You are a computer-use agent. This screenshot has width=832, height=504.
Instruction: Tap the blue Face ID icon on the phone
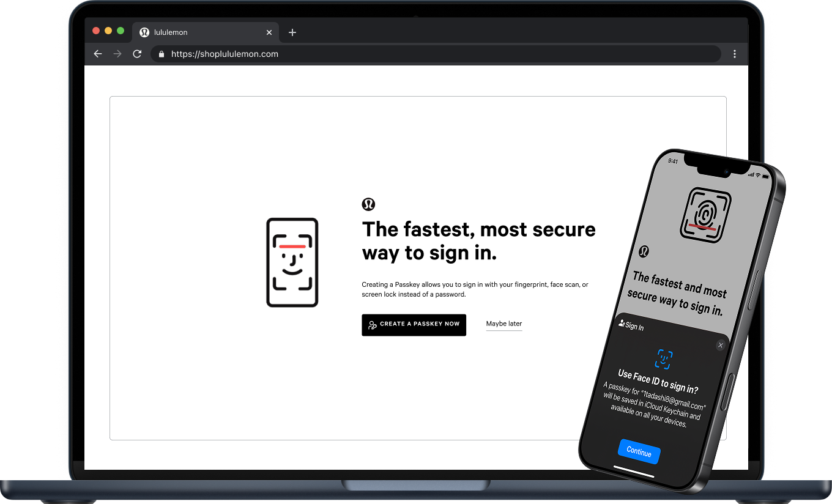point(664,359)
